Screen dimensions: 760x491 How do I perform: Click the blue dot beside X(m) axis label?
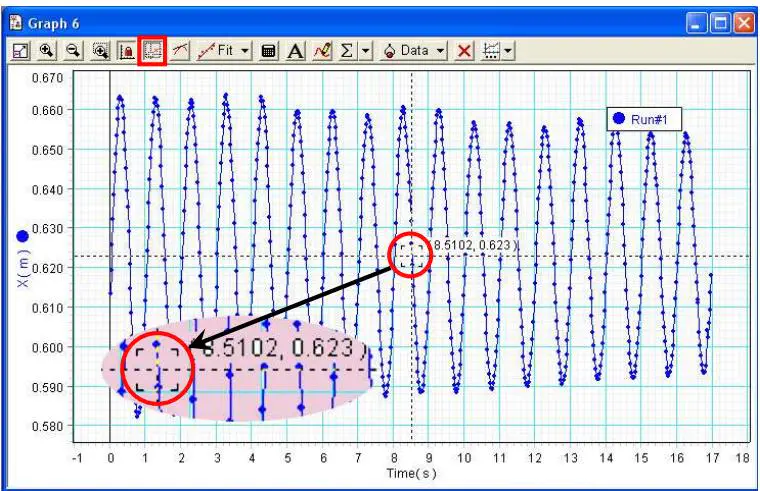[24, 236]
